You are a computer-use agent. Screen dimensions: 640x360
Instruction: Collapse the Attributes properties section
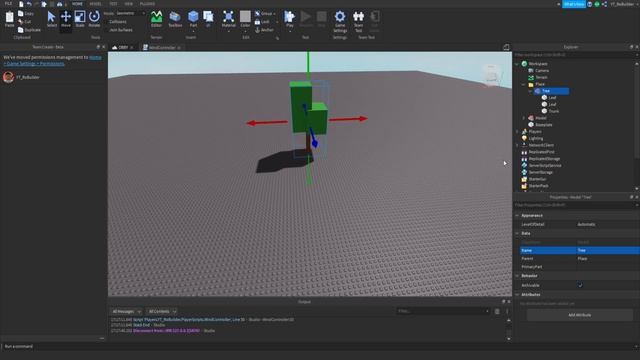point(517,295)
